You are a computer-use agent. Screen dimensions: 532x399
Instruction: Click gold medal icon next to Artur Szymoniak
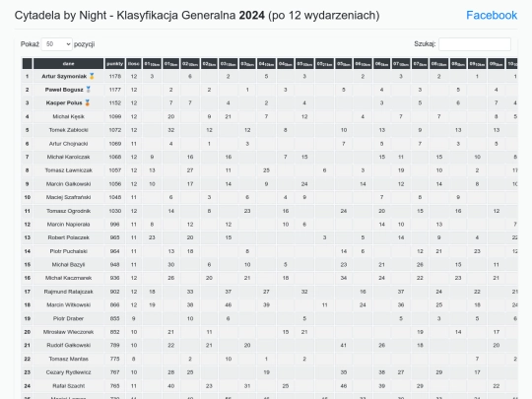(x=92, y=76)
